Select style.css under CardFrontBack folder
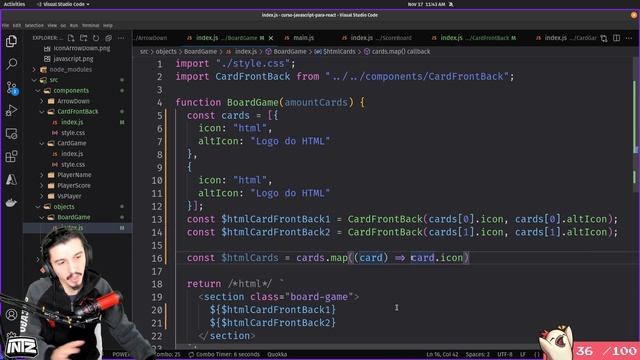 (x=73, y=133)
